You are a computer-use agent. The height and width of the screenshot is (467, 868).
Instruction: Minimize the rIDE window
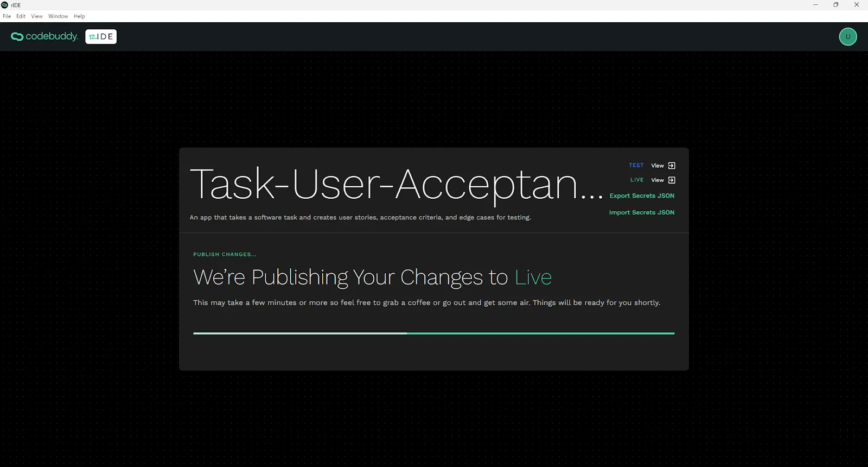(x=815, y=5)
